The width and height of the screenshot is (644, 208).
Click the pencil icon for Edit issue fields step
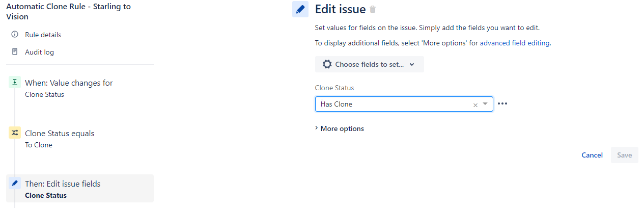coord(15,184)
